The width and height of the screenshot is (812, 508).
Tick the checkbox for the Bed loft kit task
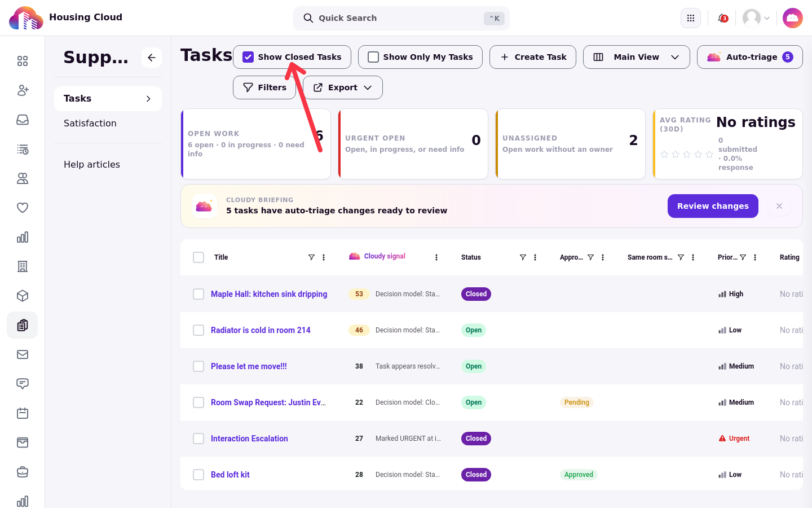tap(198, 475)
